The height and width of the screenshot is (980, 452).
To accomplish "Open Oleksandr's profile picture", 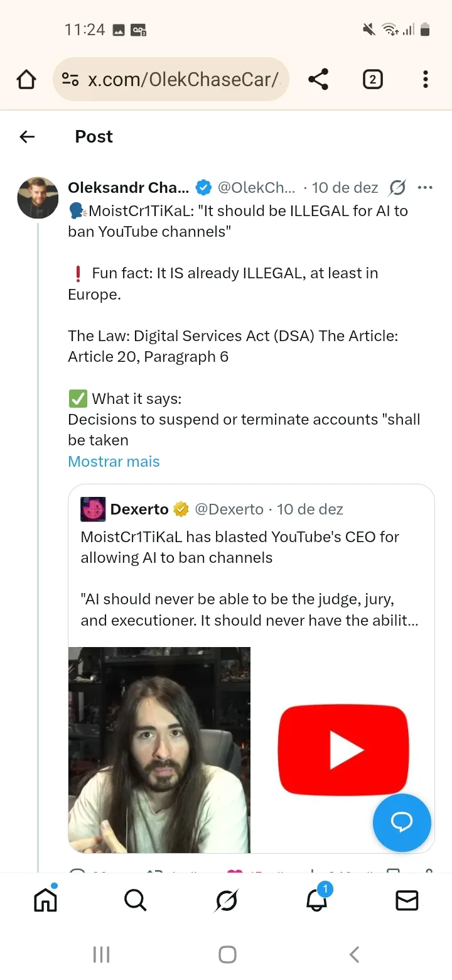I will click(x=38, y=197).
